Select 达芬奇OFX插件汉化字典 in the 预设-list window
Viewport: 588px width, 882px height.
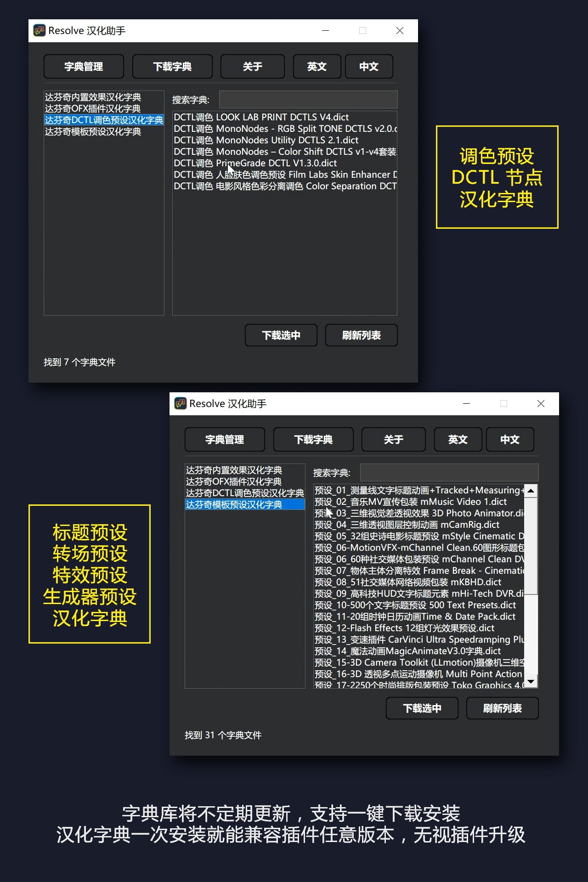click(245, 481)
